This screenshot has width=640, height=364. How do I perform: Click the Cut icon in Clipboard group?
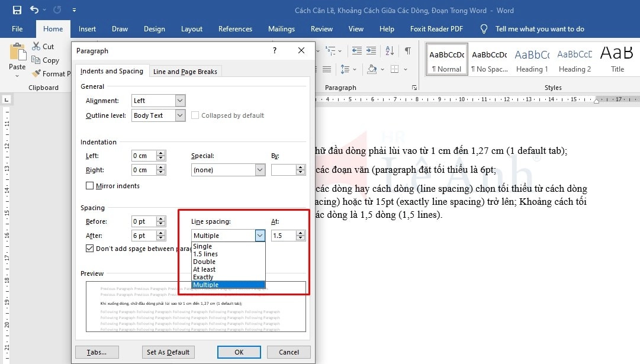[37, 46]
